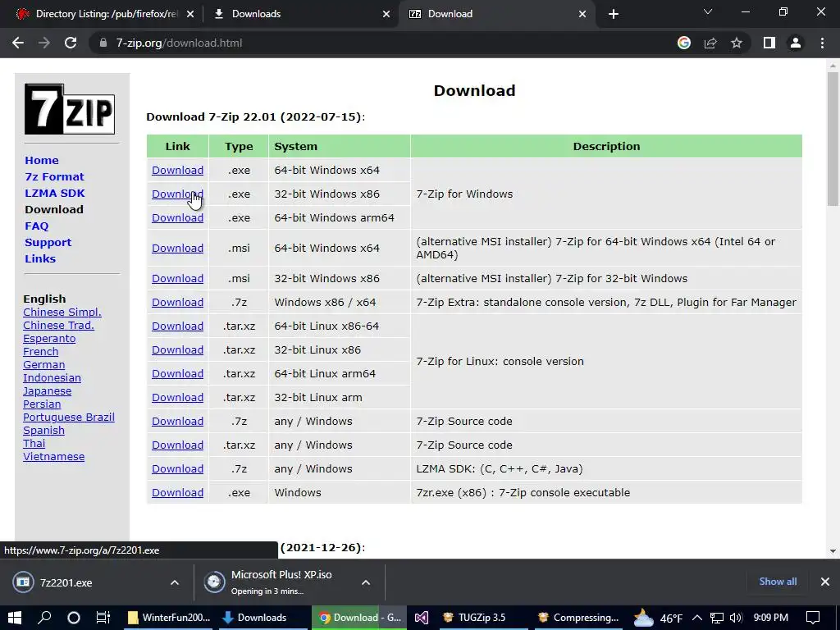Open the 7z Format page
Image resolution: width=840 pixels, height=630 pixels.
click(x=54, y=177)
